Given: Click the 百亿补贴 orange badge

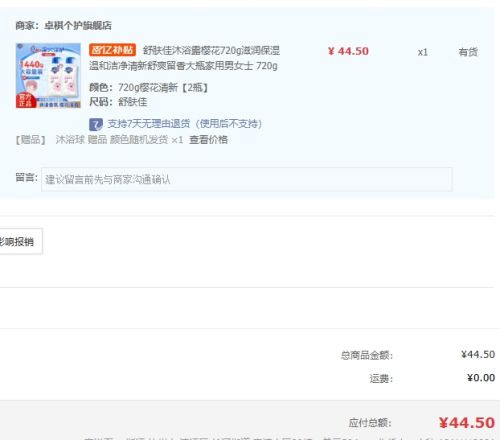Looking at the screenshot, I should tap(112, 50).
